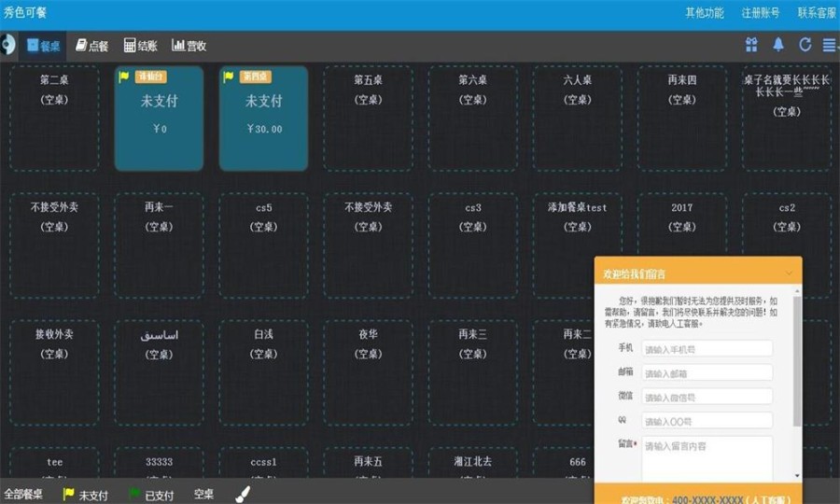Collapse the message popup with chevron
The width and height of the screenshot is (840, 504).
789,273
